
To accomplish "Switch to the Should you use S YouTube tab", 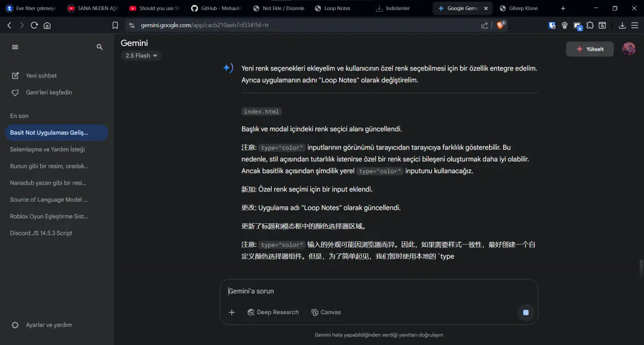I will (x=155, y=9).
